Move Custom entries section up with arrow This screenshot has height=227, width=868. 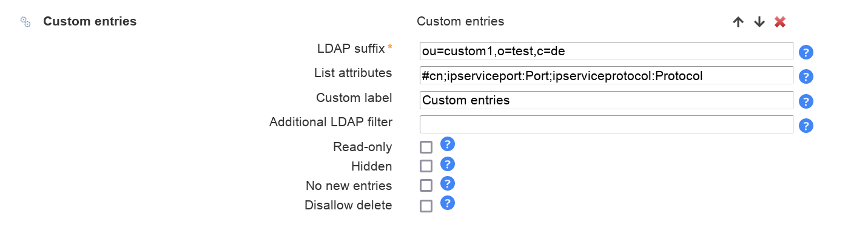738,22
